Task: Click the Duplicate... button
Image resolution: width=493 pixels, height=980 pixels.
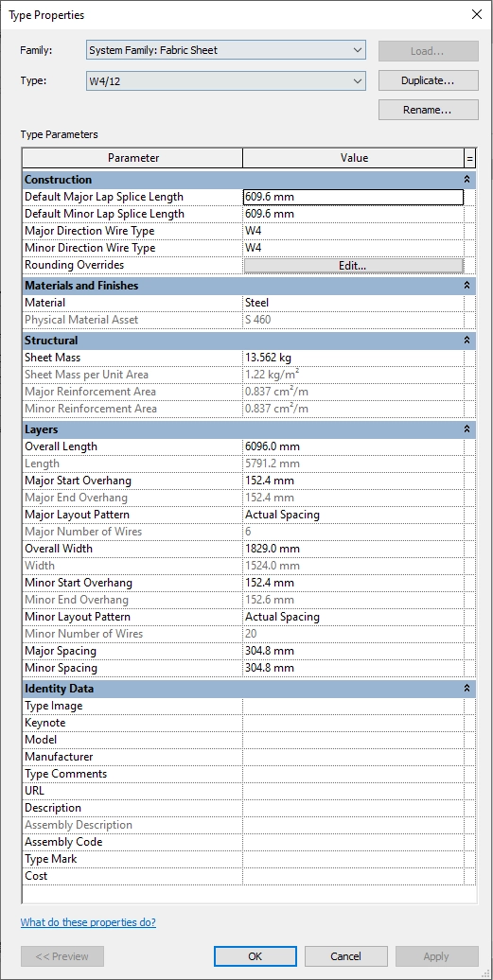Action: coord(428,80)
